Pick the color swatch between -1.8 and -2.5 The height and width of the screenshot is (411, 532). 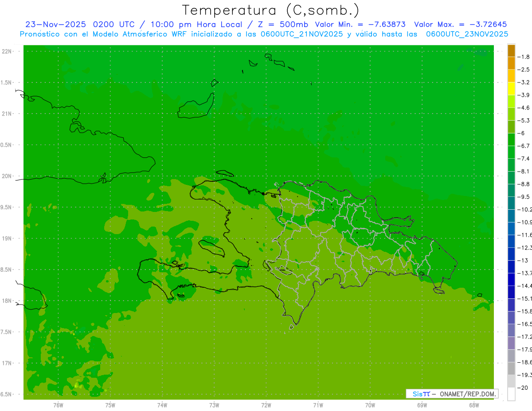(x=511, y=63)
